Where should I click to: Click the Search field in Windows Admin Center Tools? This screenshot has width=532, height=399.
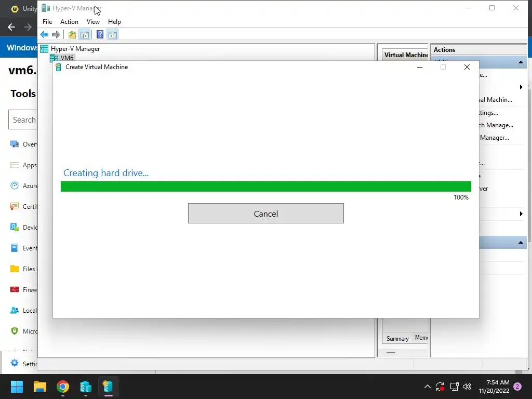coord(23,119)
